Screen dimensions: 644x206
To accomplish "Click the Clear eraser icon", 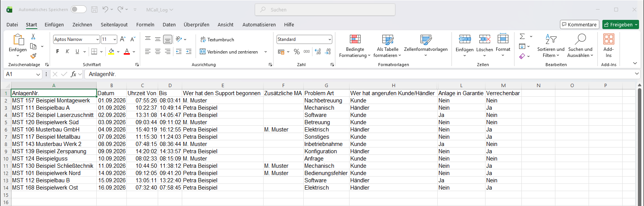I will coord(522,56).
